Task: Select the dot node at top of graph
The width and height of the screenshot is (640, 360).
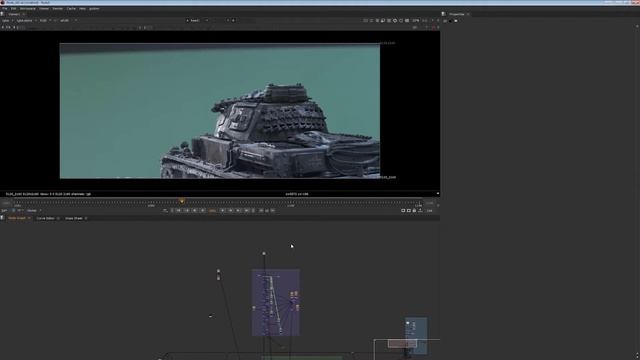Action: tap(264, 253)
